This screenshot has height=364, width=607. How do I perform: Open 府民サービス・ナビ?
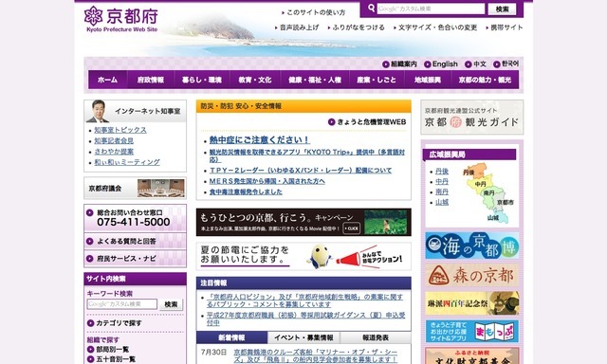pyautogui.click(x=135, y=259)
